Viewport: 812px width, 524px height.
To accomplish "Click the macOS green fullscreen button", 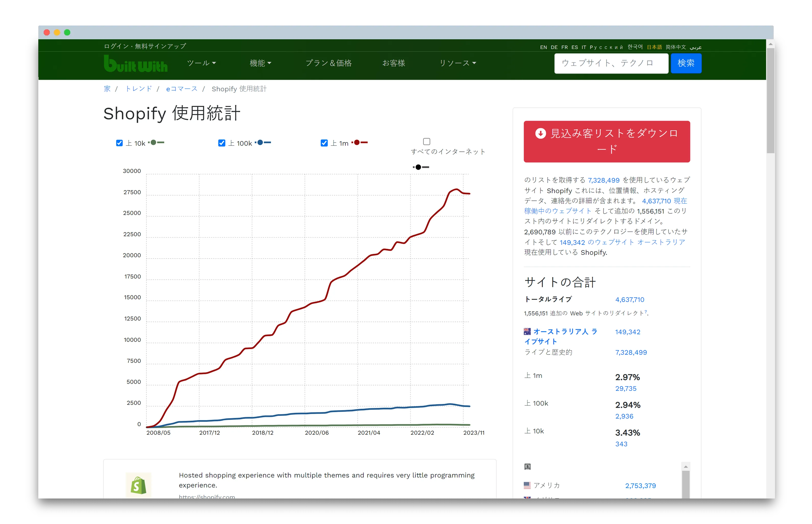I will tap(67, 32).
